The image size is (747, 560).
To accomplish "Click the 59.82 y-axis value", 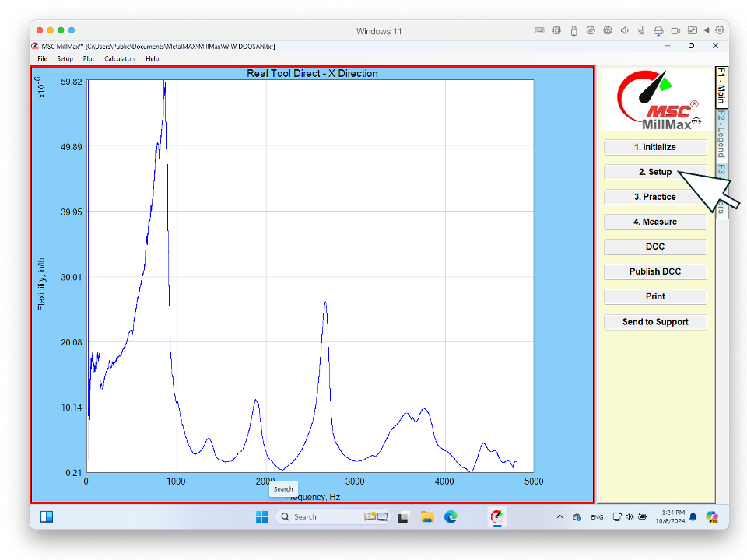I will click(72, 82).
